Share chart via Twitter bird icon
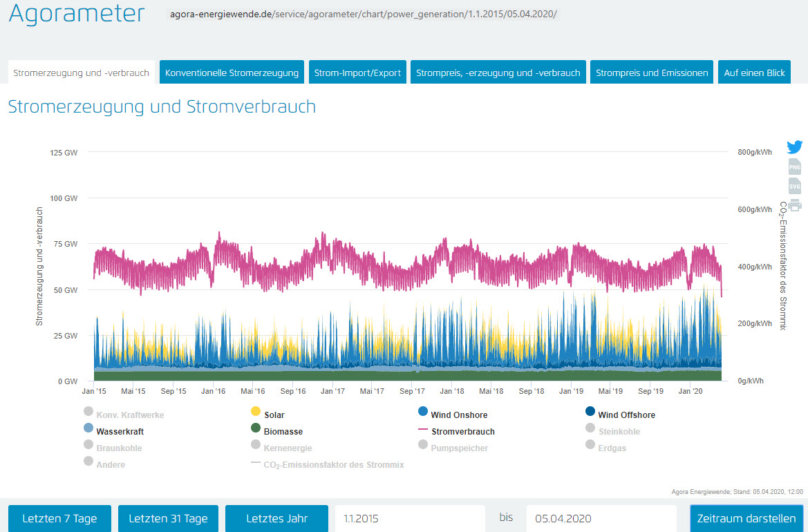Viewport: 808px width, 532px height. (795, 147)
